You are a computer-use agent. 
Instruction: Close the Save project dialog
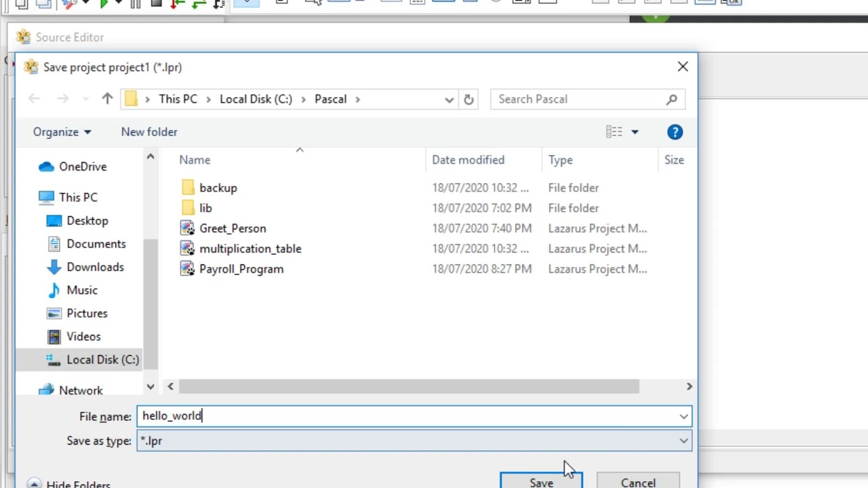[x=682, y=67]
